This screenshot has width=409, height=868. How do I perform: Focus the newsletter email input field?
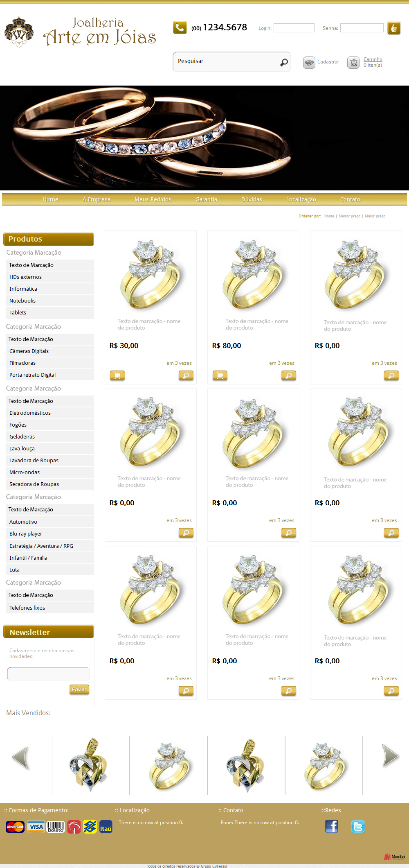pyautogui.click(x=48, y=674)
